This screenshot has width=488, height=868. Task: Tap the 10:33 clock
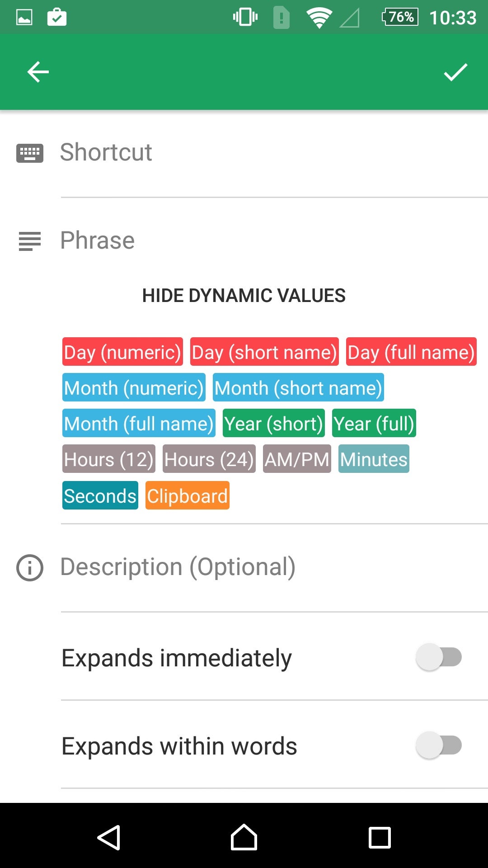click(453, 18)
